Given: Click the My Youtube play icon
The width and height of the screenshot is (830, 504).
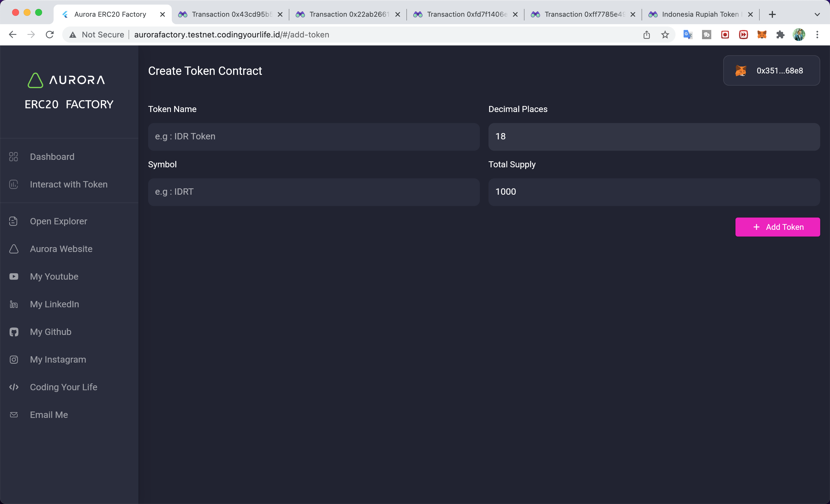Looking at the screenshot, I should [x=14, y=276].
